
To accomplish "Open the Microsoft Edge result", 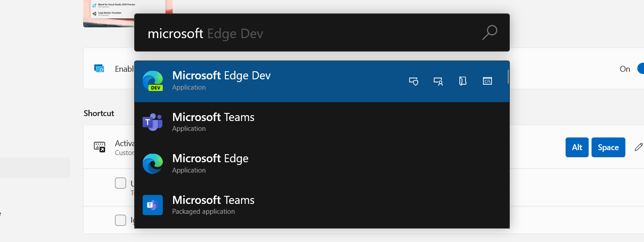I will point(322,164).
